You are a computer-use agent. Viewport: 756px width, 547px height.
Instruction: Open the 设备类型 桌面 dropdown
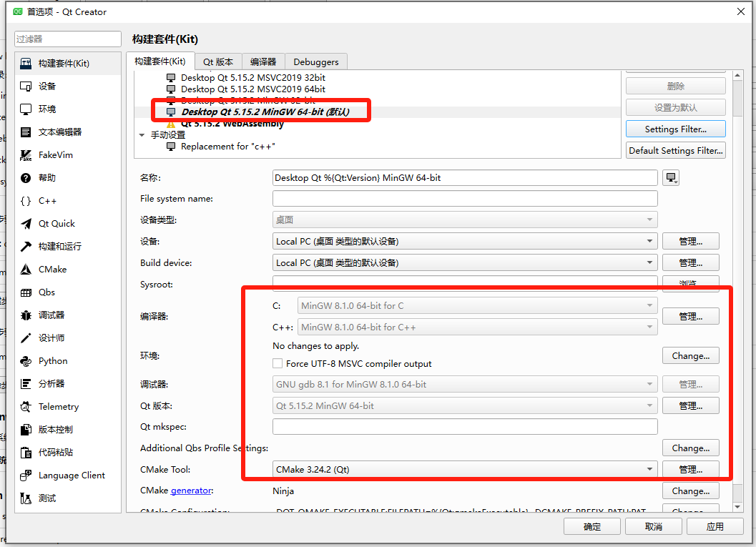(x=465, y=220)
